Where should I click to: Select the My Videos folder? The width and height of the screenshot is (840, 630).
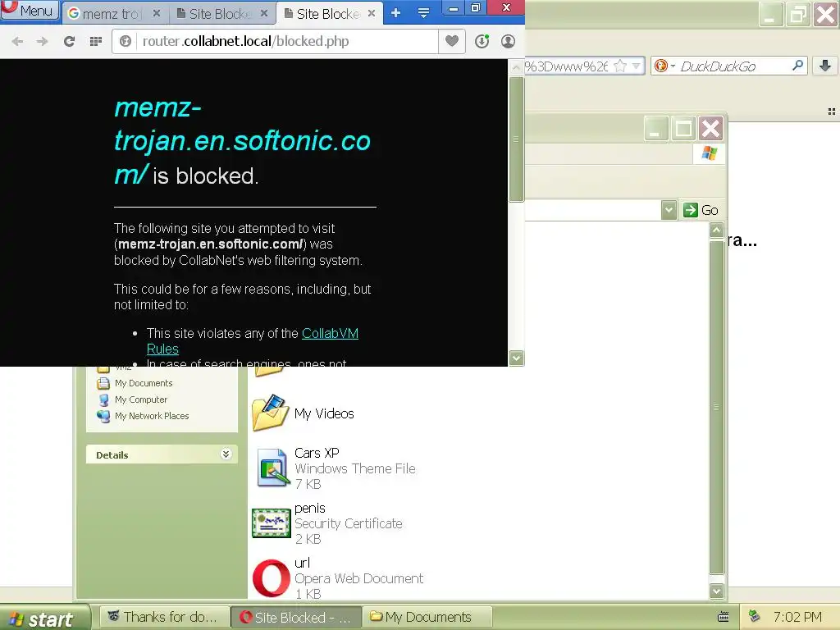[x=304, y=413]
